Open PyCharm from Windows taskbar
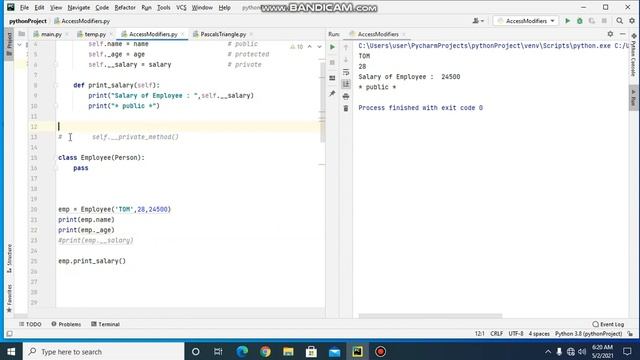This screenshot has height=360, width=640. coord(358,351)
